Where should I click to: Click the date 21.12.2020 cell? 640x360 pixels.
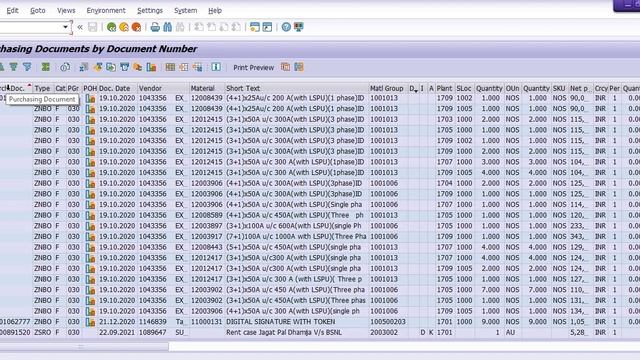coord(117,322)
